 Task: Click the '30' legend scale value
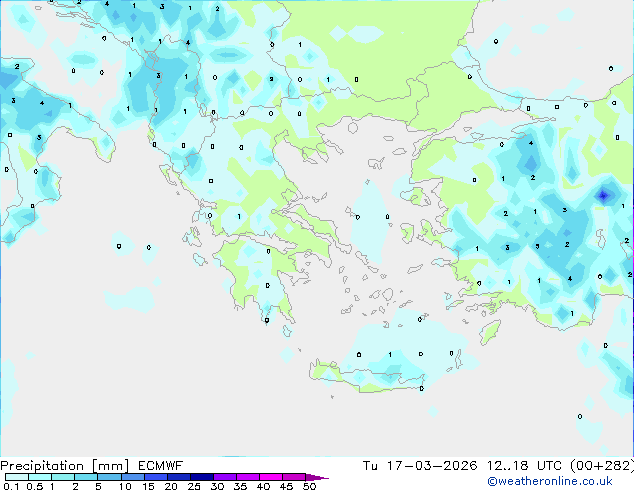(x=217, y=486)
